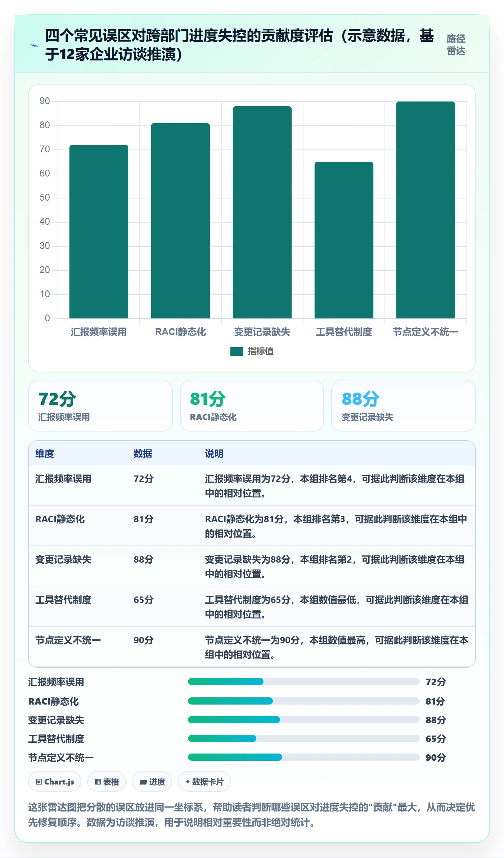
Task: Click the 变更记录缺失 progress bar
Action: pos(303,720)
